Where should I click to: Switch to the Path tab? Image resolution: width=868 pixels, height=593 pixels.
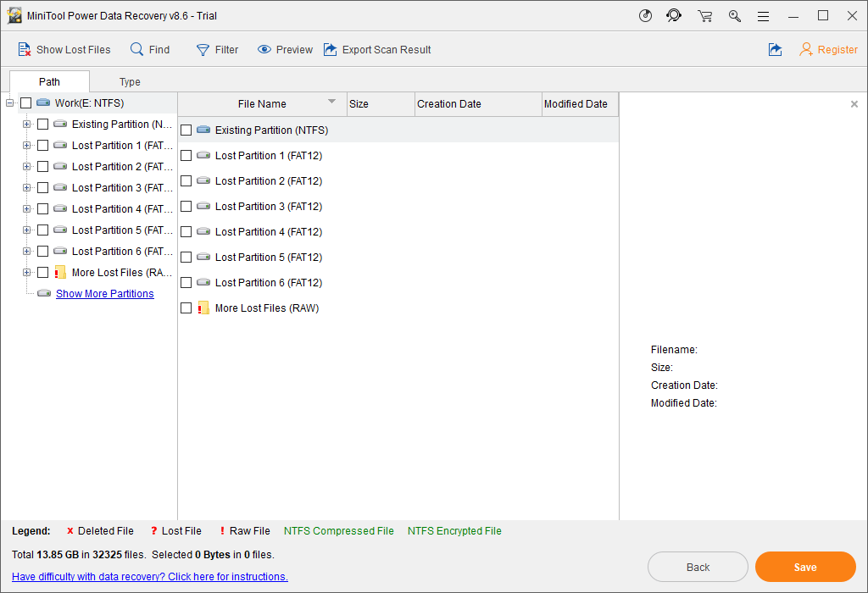(x=49, y=82)
